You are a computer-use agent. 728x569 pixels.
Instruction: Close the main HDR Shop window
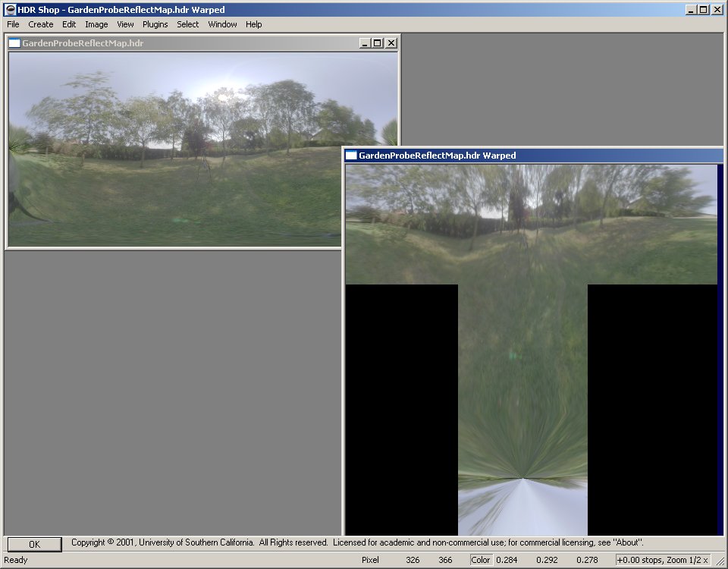(717, 9)
